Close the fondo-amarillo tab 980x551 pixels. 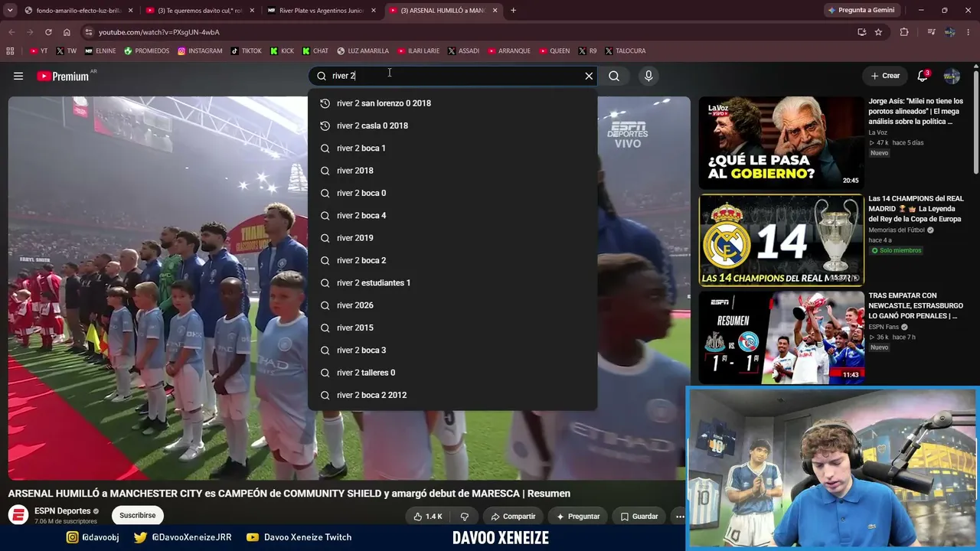(130, 11)
